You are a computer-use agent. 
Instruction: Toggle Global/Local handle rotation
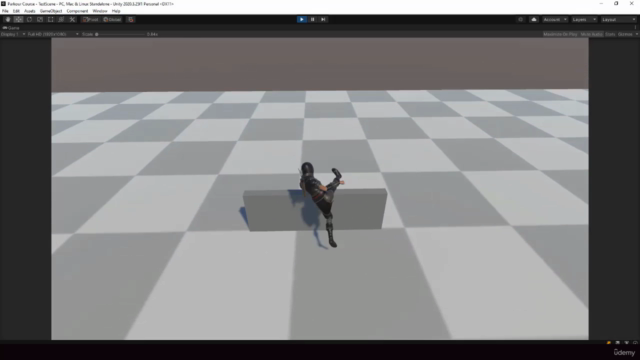112,20
